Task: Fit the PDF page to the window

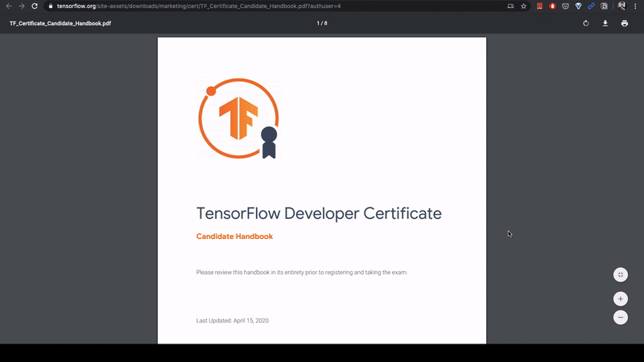Action: (621, 274)
